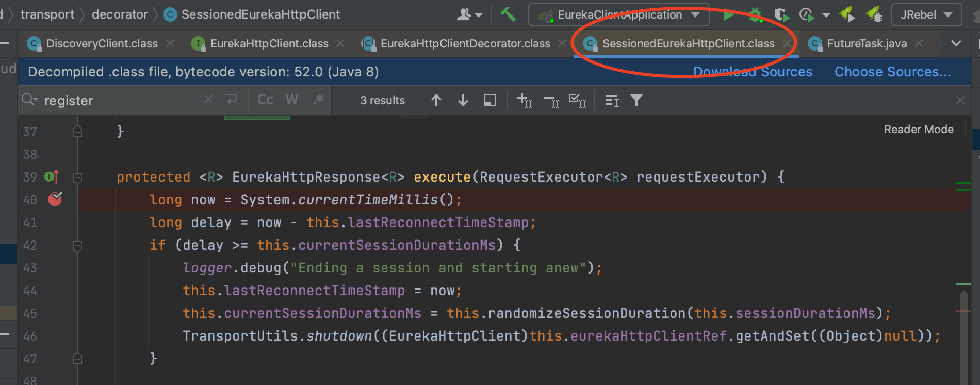
Task: Expand the profiler run options arrow
Action: pyautogui.click(x=826, y=15)
